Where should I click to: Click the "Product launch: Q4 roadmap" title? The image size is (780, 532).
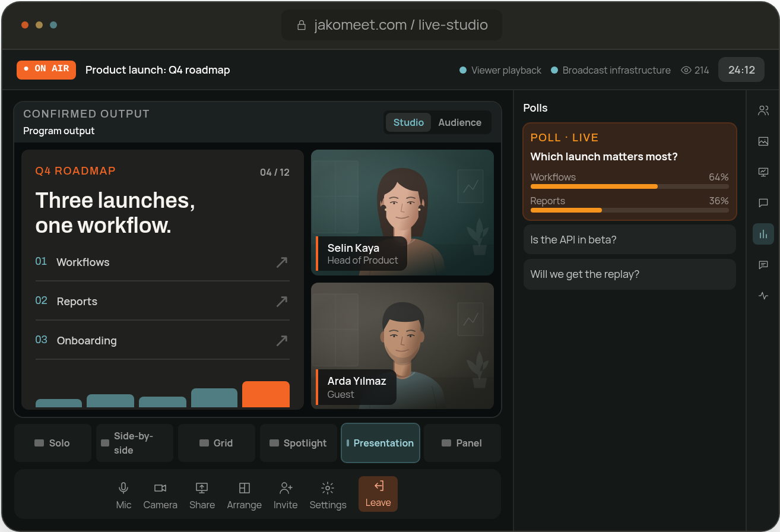pyautogui.click(x=158, y=70)
